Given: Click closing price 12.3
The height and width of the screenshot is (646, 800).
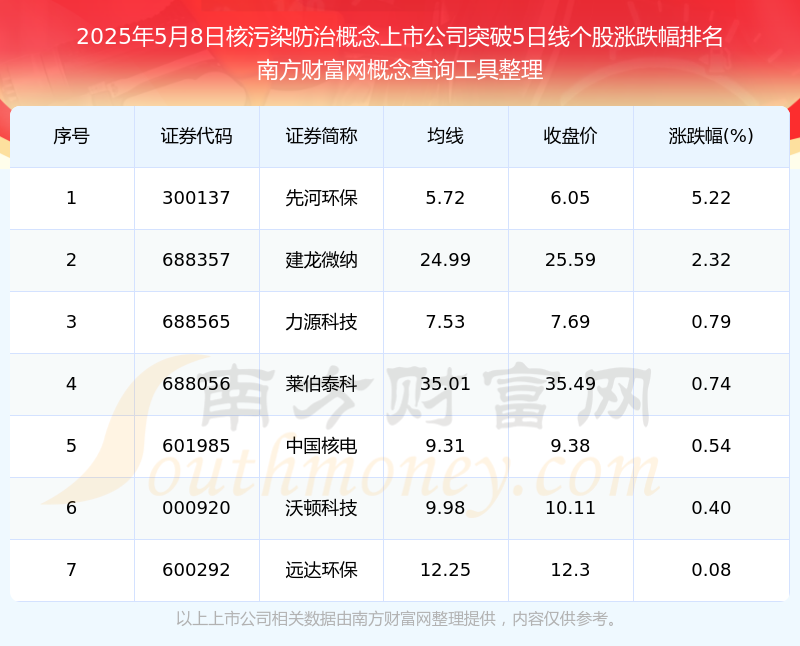Looking at the screenshot, I should pyautogui.click(x=570, y=570).
